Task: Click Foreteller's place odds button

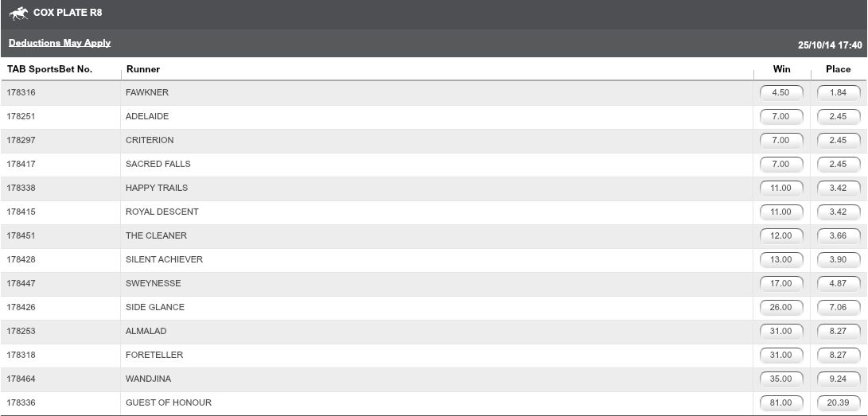Action: [838, 355]
